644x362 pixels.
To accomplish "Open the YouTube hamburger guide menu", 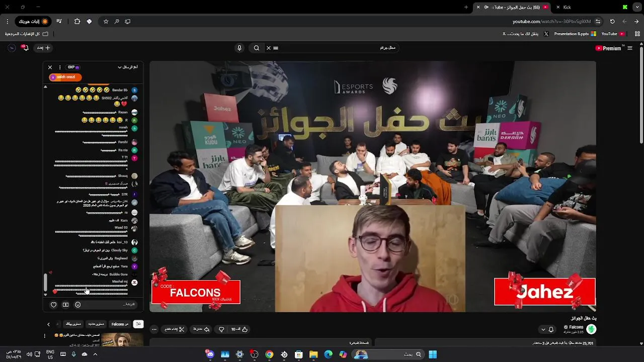I will pyautogui.click(x=630, y=48).
